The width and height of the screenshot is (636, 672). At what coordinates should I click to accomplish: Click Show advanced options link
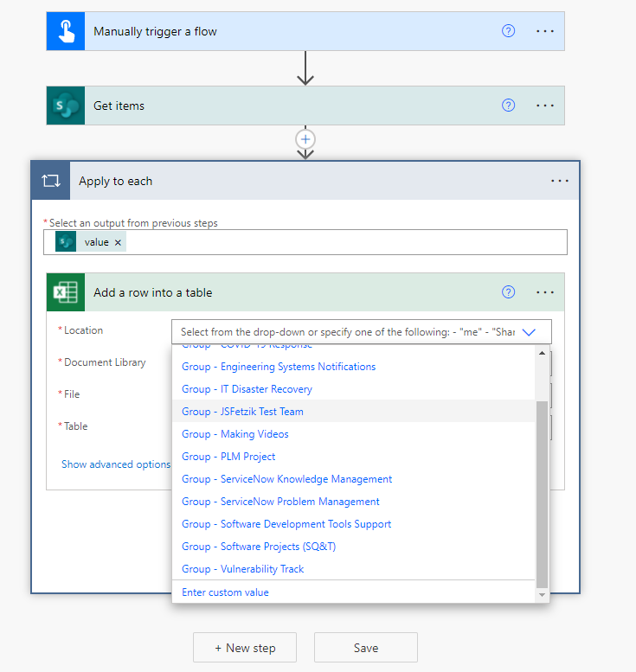[x=116, y=464]
